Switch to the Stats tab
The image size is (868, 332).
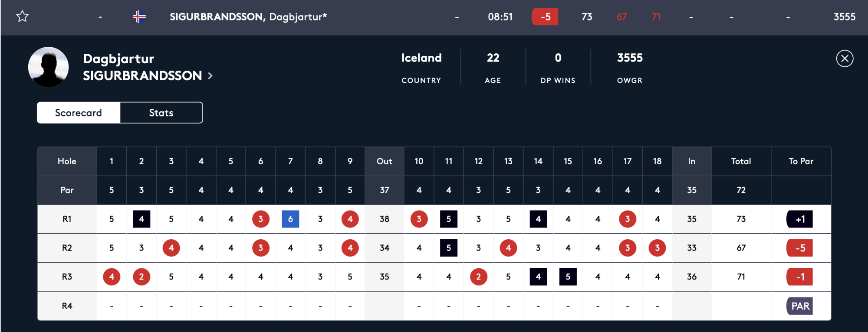point(161,113)
